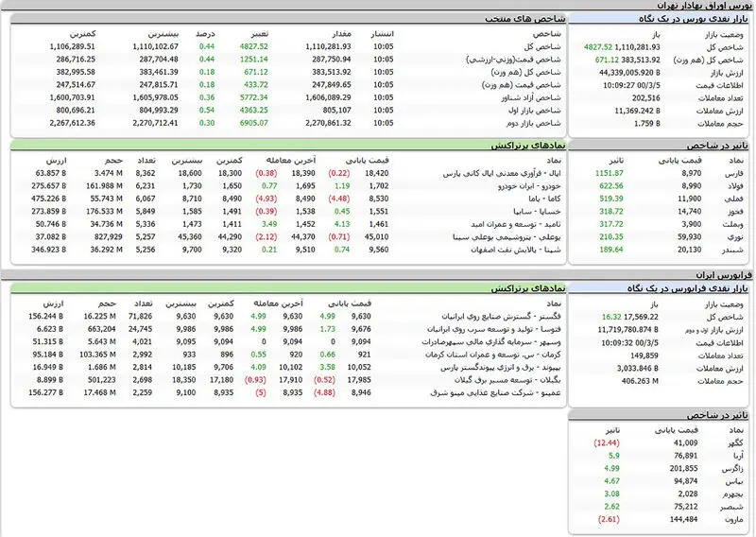
Task: Select index high value 2,270,712.41
Action: [155, 123]
